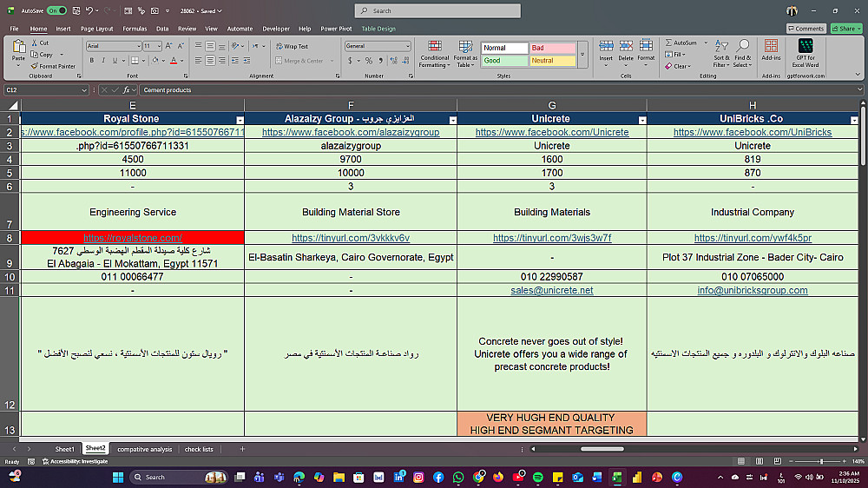
Task: Open filter dropdown on UniBricks .Co header
Action: tap(854, 120)
